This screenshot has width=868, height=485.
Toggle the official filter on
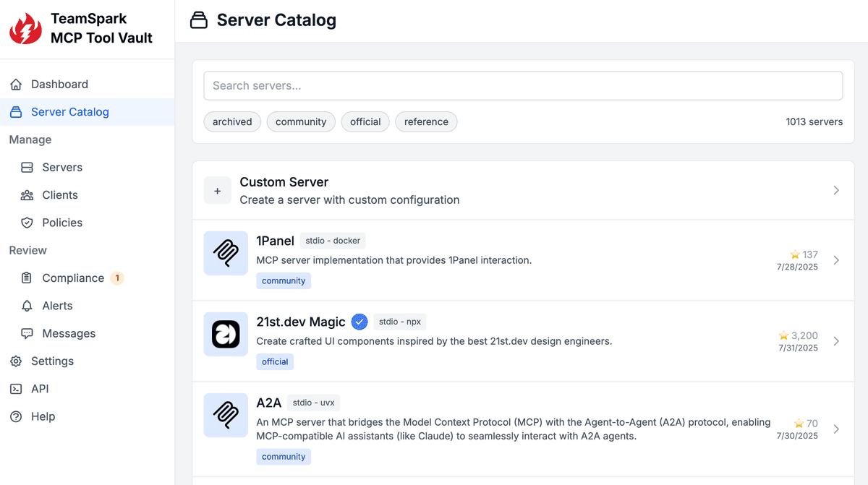365,121
